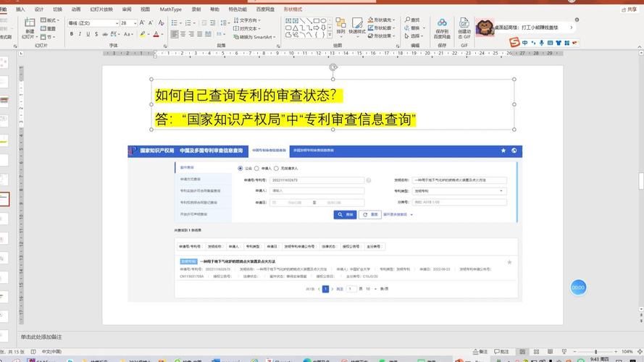Open Text Direction (文字方向) dropdown

click(x=247, y=20)
